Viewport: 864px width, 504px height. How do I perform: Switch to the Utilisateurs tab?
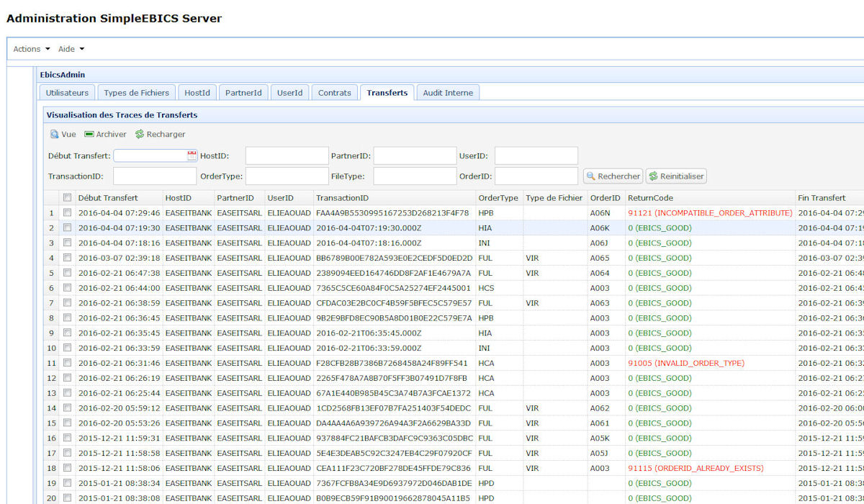(x=67, y=93)
